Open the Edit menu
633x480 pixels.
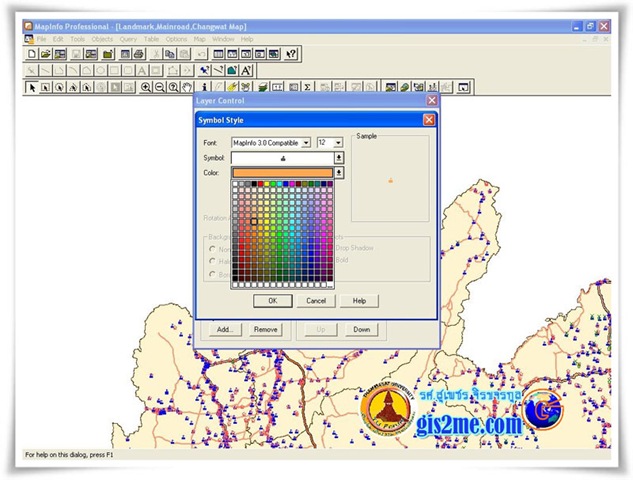58,39
